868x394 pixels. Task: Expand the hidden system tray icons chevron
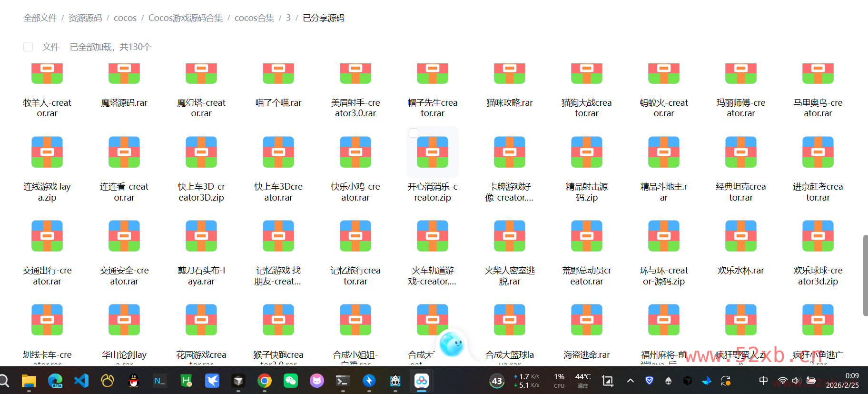pyautogui.click(x=631, y=381)
